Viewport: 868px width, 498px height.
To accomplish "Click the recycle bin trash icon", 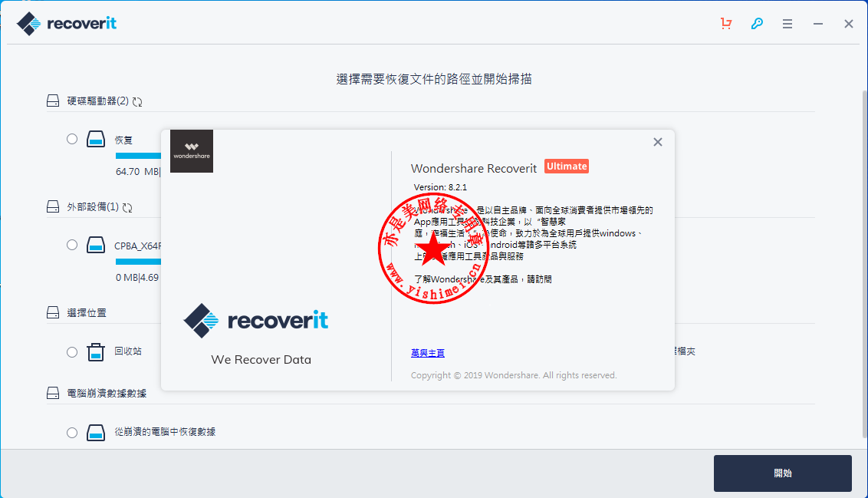I will click(x=96, y=351).
